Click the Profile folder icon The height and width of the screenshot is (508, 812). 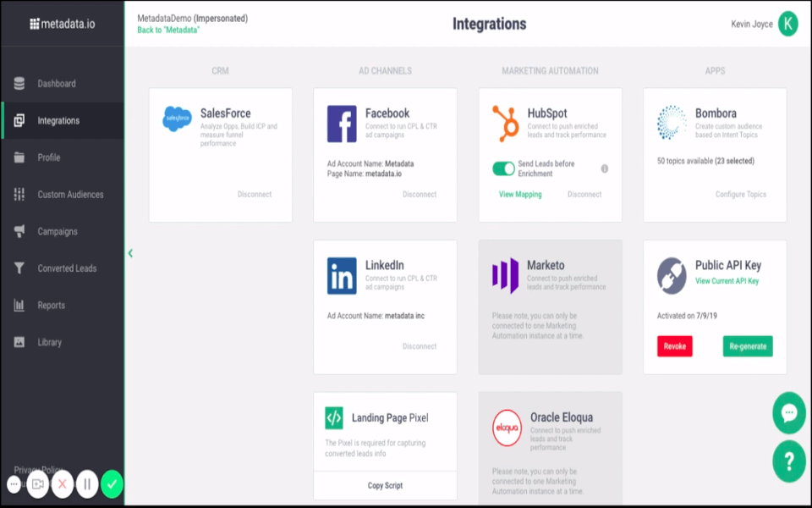[19, 157]
